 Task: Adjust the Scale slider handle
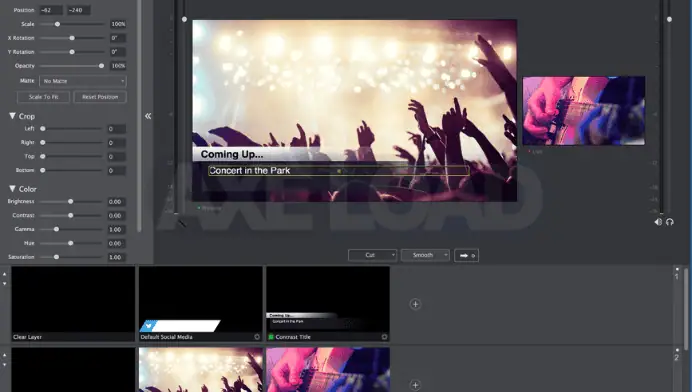57,24
